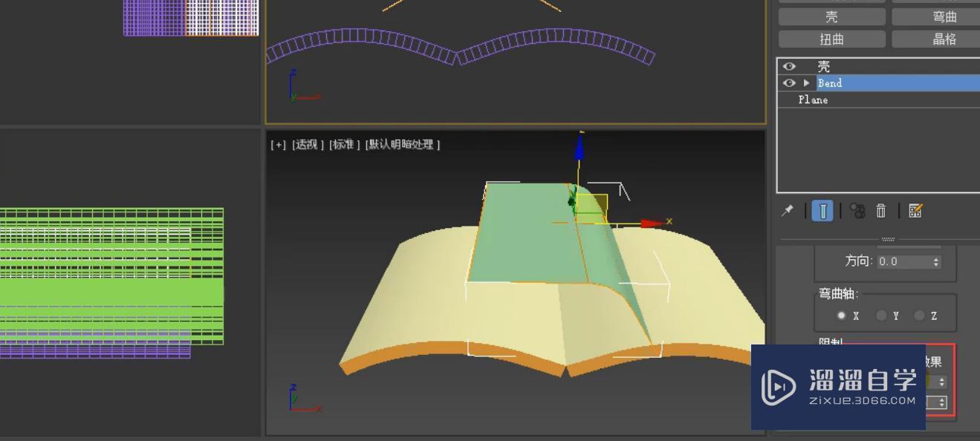This screenshot has height=441, width=980.
Task: Remove modifier with trash icon
Action: pos(881,211)
